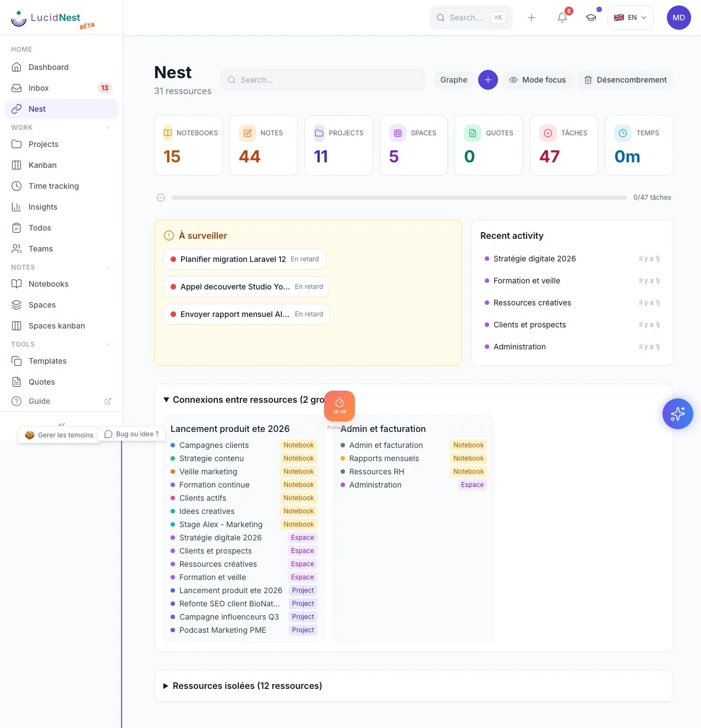Click Bug ou idee ? button
The height and width of the screenshot is (728, 701).
coord(132,434)
